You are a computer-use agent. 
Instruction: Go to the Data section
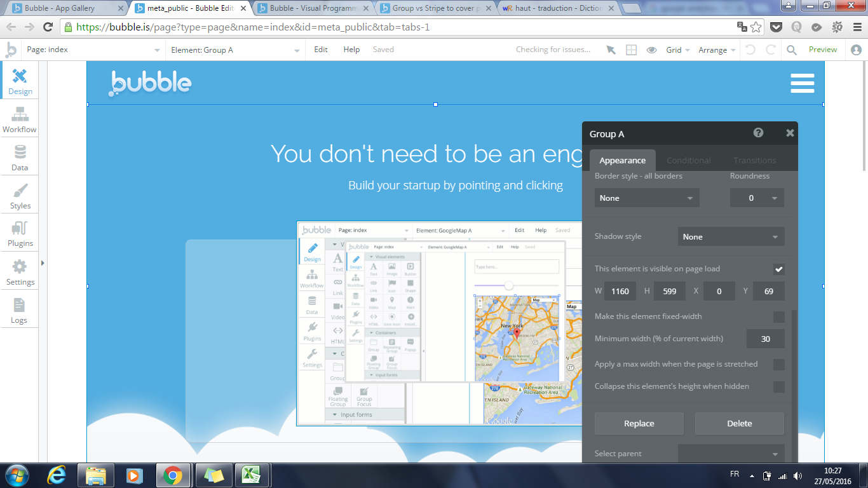20,158
